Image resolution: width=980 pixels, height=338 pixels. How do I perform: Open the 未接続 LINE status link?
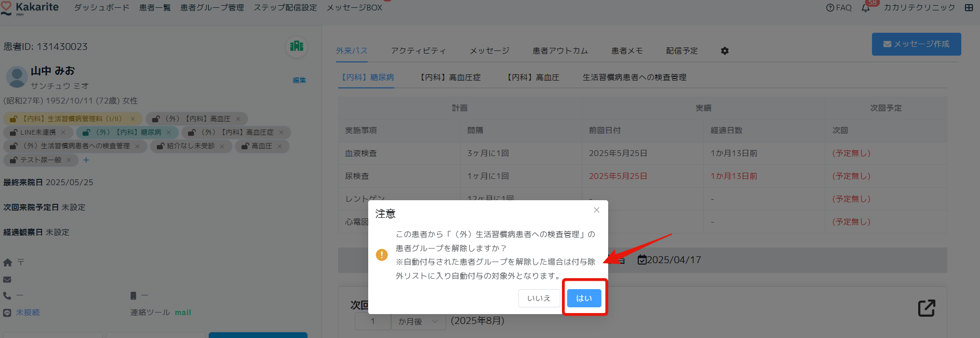pos(28,313)
